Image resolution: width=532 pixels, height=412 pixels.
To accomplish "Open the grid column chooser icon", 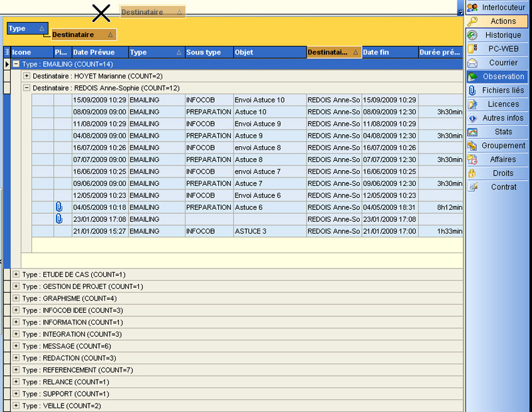I will click(7, 52).
